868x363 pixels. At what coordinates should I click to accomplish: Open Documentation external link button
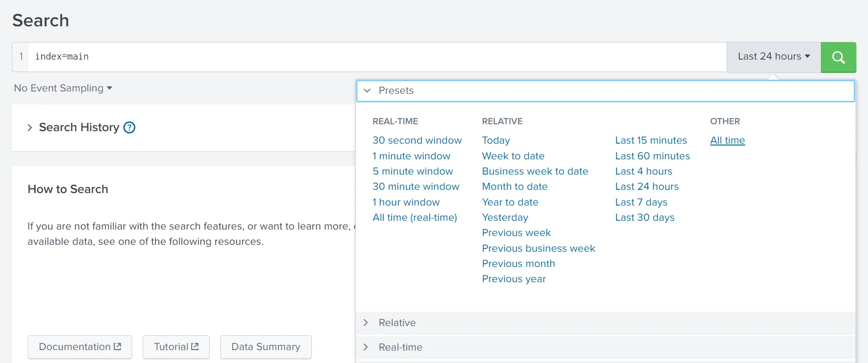pos(80,347)
